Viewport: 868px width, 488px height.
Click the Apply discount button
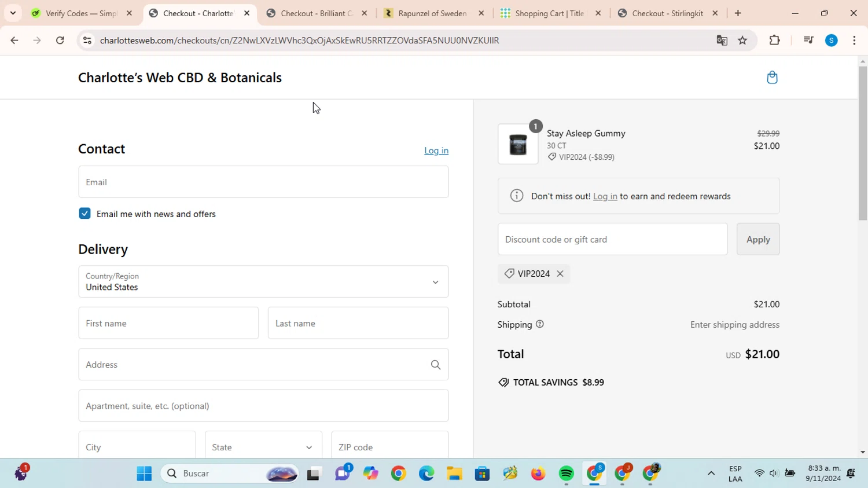758,239
